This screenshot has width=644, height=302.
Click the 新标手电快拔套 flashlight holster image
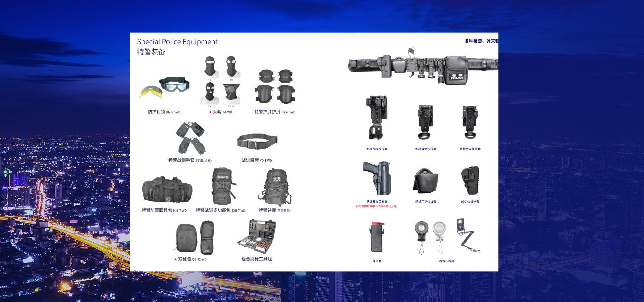click(470, 122)
